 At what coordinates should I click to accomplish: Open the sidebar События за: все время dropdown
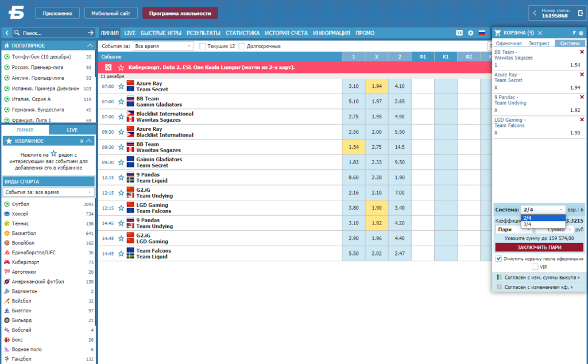tap(48, 192)
